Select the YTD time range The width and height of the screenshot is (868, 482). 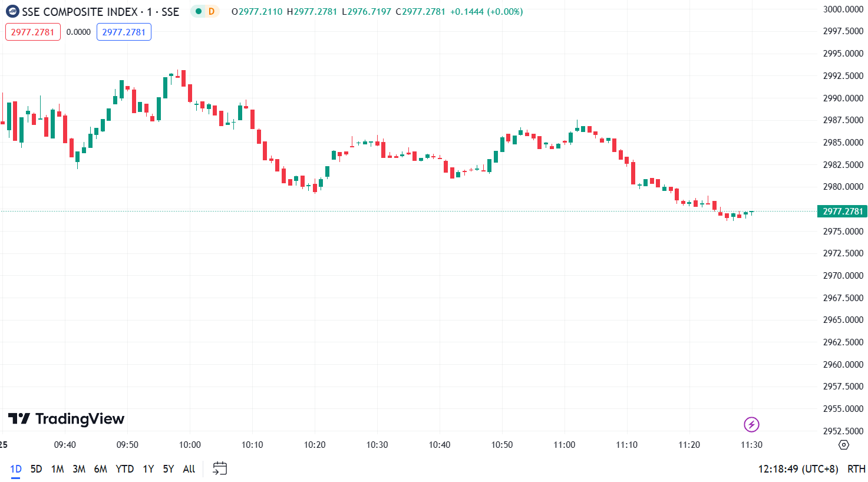tap(125, 469)
